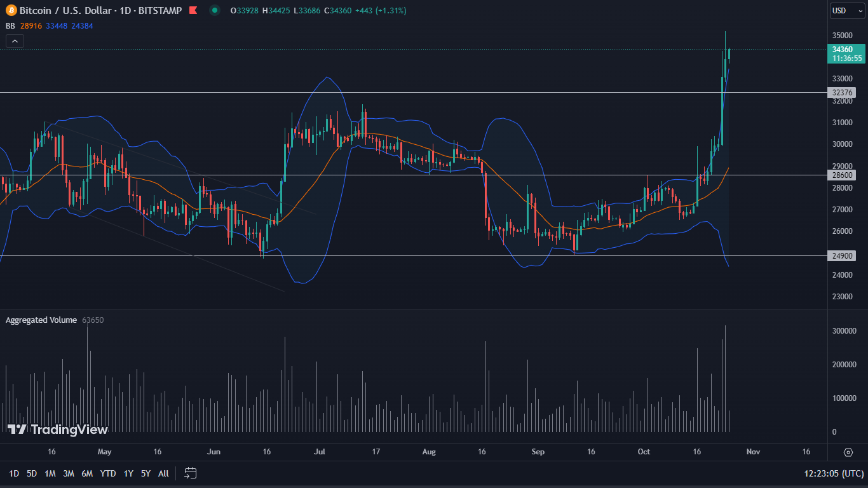Click the Nov date axis label

click(753, 452)
